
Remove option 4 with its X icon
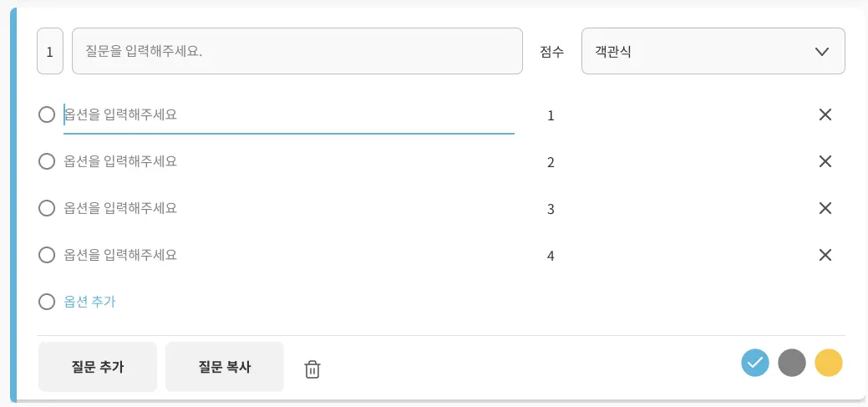825,256
